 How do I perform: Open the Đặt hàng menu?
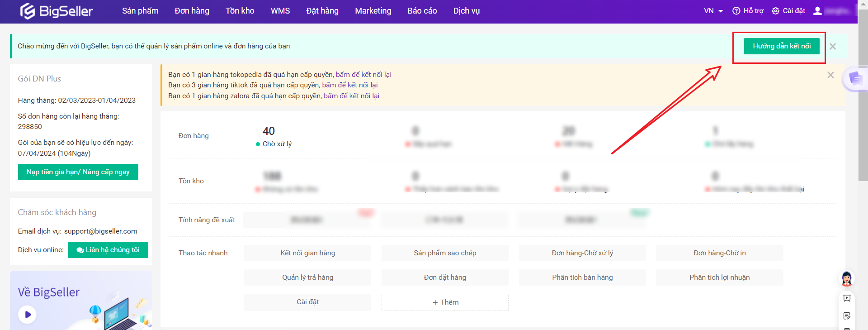coord(322,11)
